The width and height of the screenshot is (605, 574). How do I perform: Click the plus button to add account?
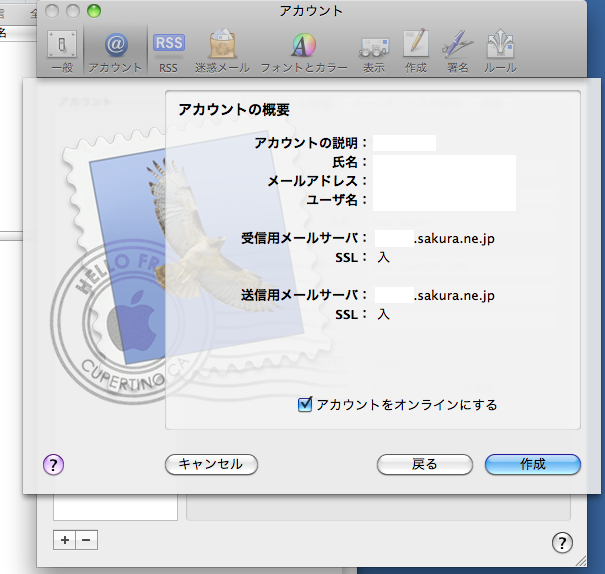pyautogui.click(x=64, y=540)
